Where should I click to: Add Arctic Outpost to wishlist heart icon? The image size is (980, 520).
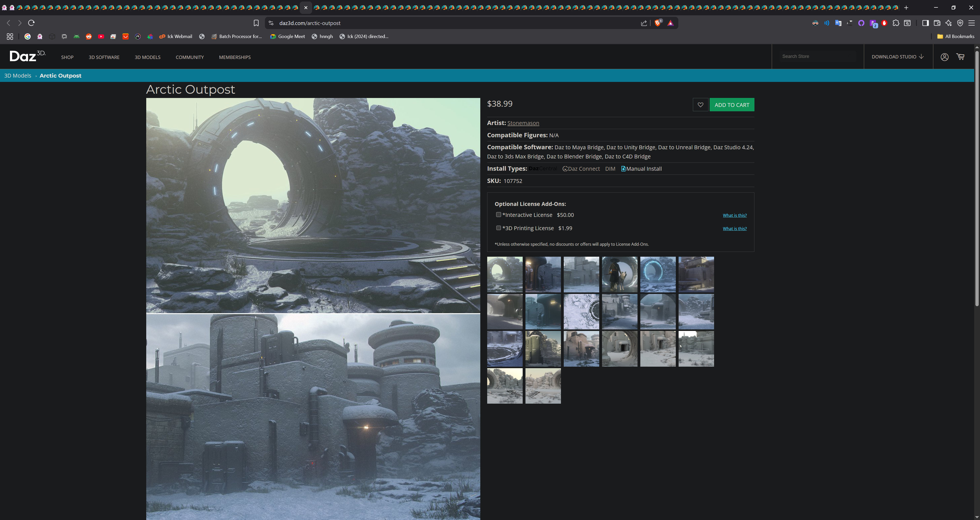[x=700, y=105]
